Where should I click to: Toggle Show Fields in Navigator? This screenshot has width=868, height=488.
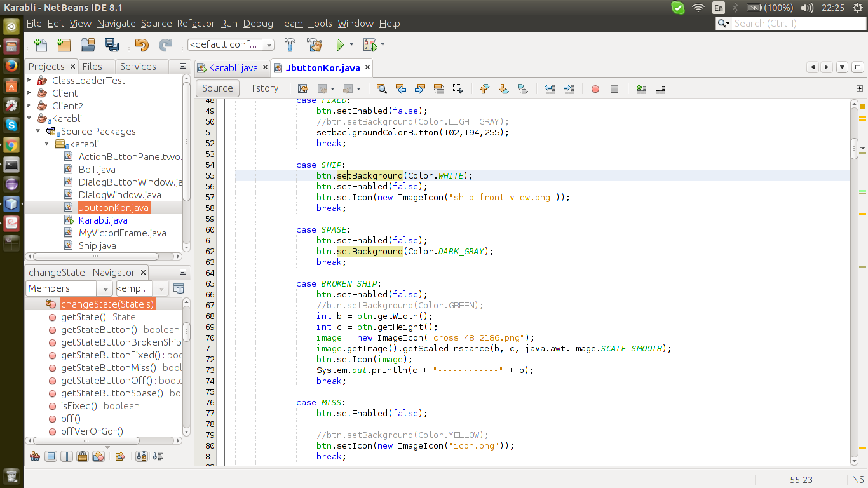pos(51,456)
